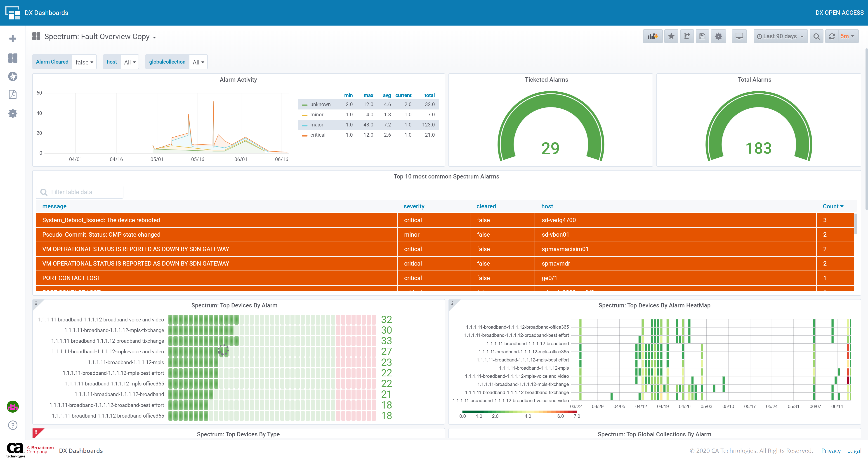Click the zoom out time range icon

(x=816, y=36)
